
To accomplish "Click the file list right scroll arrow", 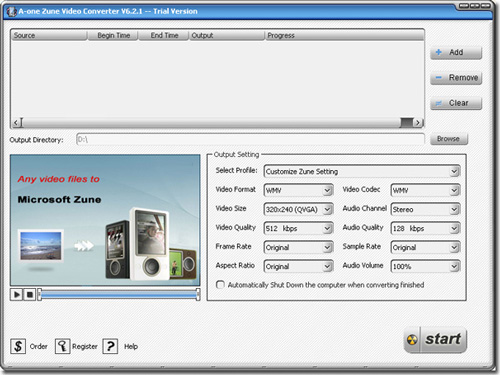I will [418, 123].
